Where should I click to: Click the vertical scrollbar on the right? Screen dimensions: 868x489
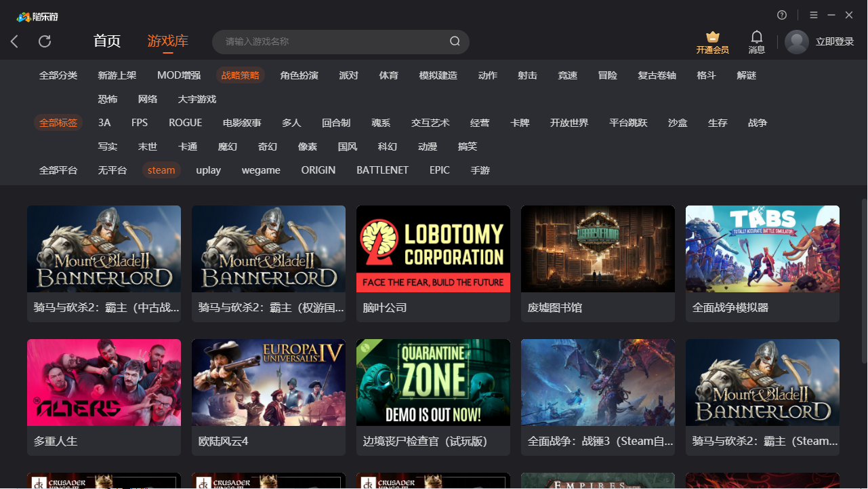point(864,271)
